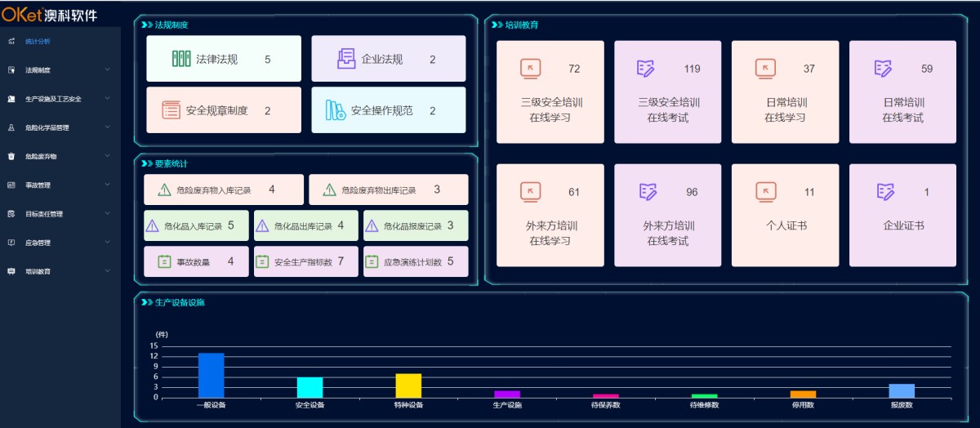Screen dimensions: 980x428
Task: Click the pencil icon on 企业证书 card
Action: click(885, 192)
